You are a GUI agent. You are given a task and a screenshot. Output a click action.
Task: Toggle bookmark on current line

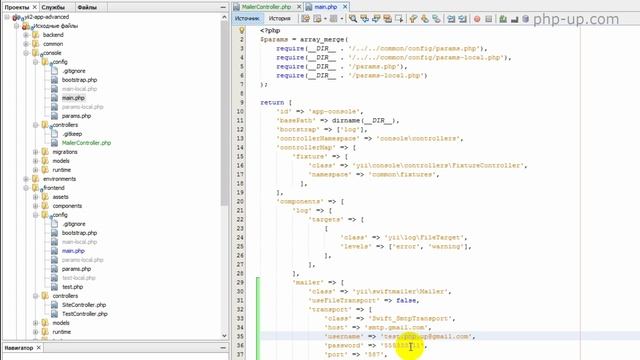click(x=436, y=19)
